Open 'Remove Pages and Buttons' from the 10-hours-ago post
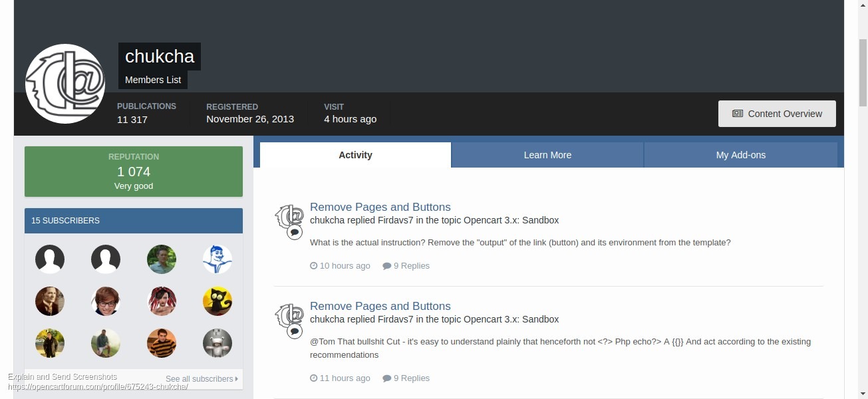This screenshot has width=868, height=399. pyautogui.click(x=380, y=207)
